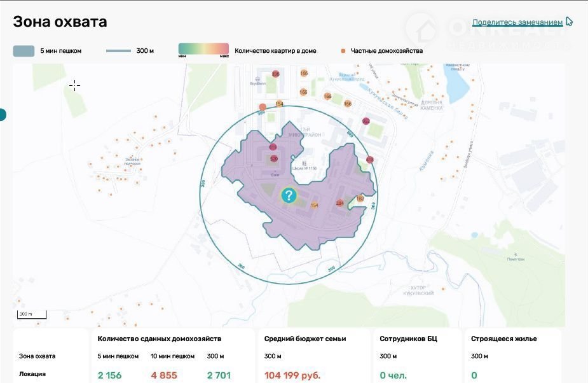The width and height of the screenshot is (588, 383).
Task: Open the 'Поделитесь замечанием' link
Action: click(x=517, y=22)
